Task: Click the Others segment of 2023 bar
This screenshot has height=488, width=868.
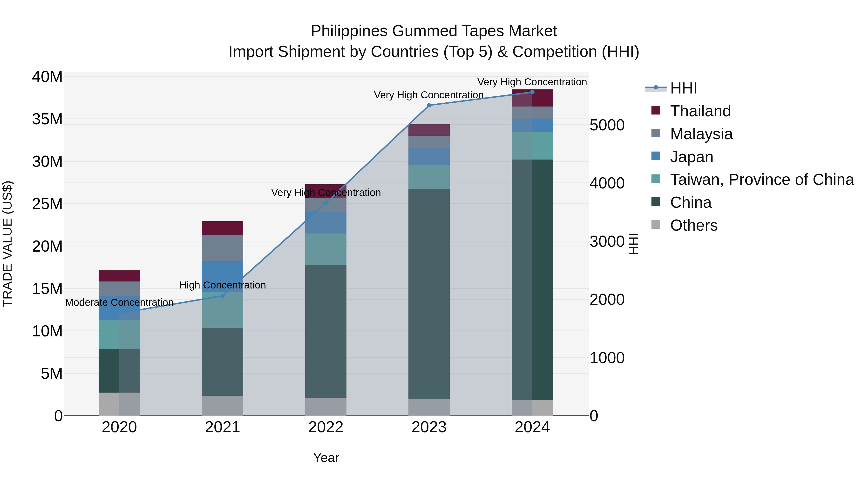Action: click(429, 408)
